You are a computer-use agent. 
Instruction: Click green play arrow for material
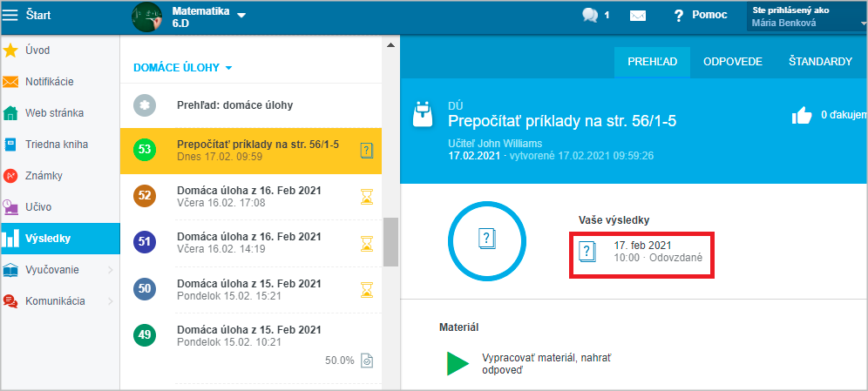458,363
